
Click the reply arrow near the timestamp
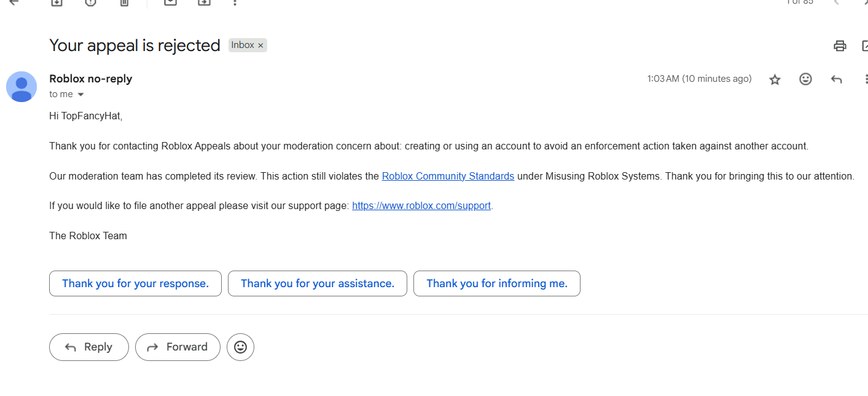click(x=836, y=79)
